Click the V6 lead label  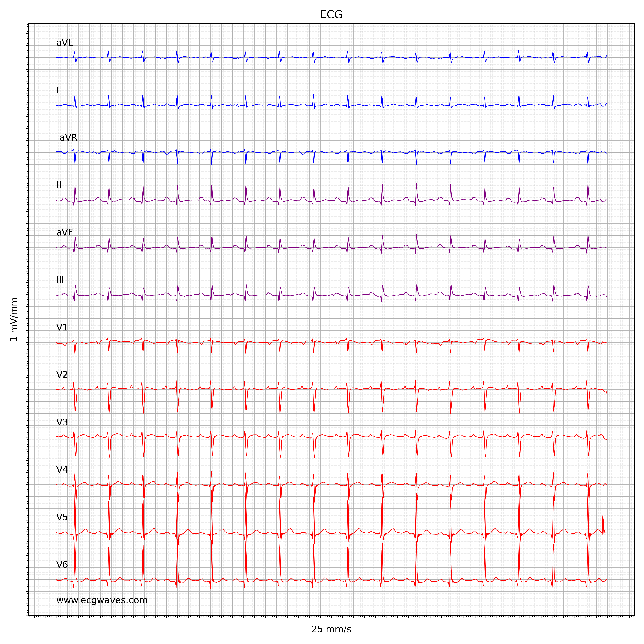(62, 565)
